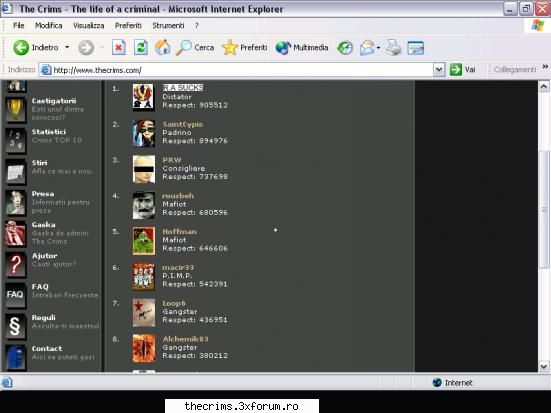This screenshot has width=551, height=413.
Task: Click the address URL input field
Action: click(242, 70)
